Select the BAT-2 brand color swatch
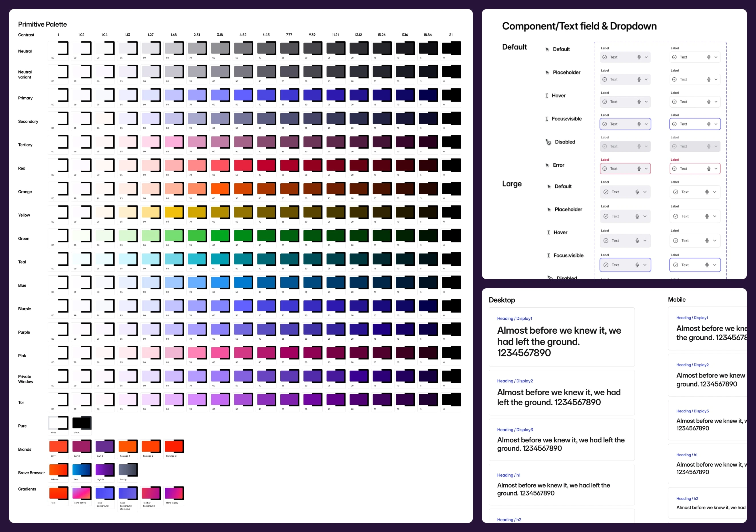The image size is (756, 532). 81,446
